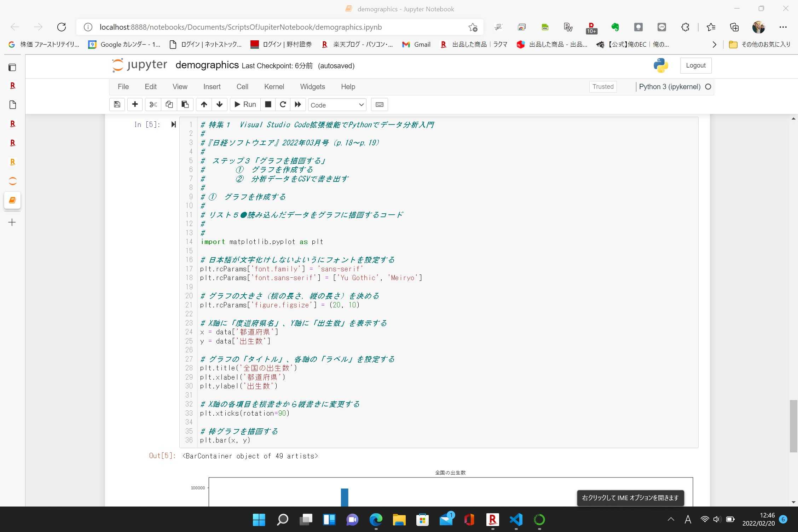Interrupt the kernel with the stop icon

tap(268, 104)
